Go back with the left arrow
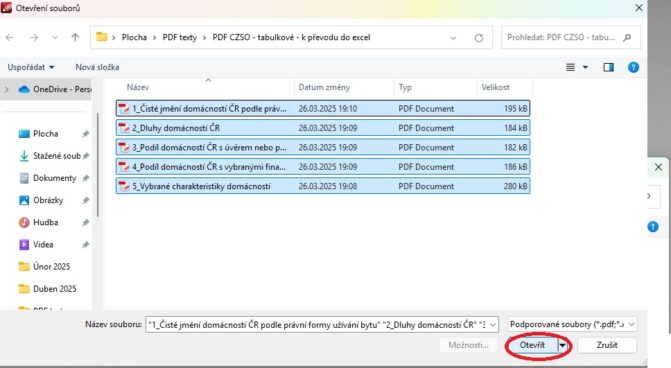This screenshot has width=671, height=368. [10, 38]
